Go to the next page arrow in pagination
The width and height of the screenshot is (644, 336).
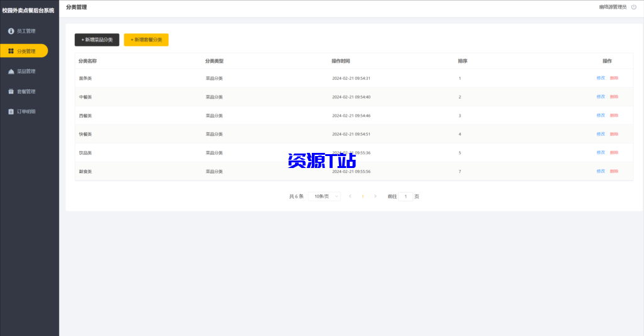(375, 196)
